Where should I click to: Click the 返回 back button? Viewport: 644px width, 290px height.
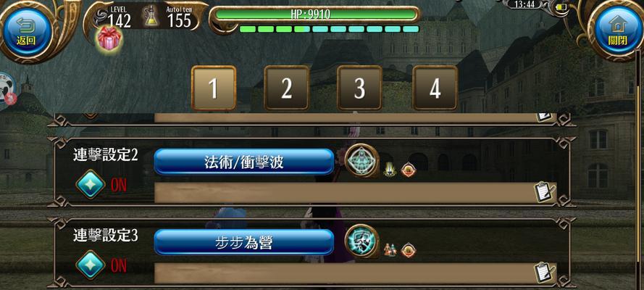27,32
